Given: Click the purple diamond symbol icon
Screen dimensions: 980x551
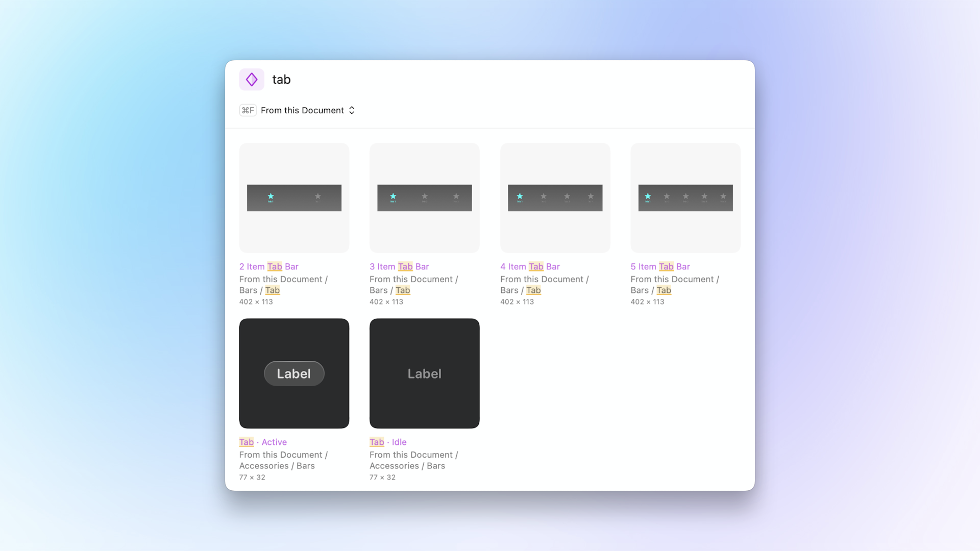Looking at the screenshot, I should 252,80.
